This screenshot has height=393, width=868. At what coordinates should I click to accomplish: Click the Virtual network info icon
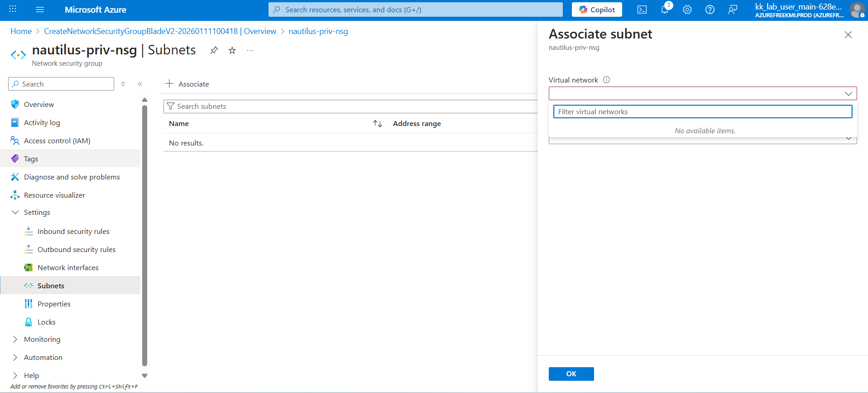click(607, 80)
